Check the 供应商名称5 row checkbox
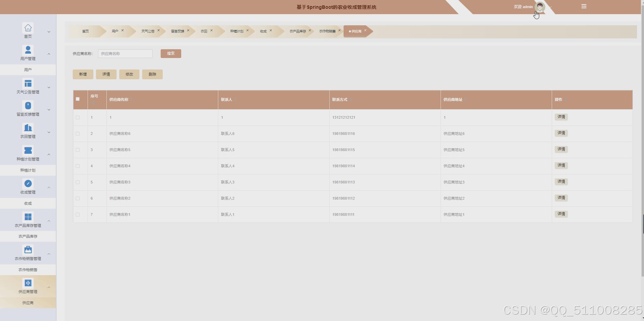Viewport: 644px width, 321px height. point(78,150)
